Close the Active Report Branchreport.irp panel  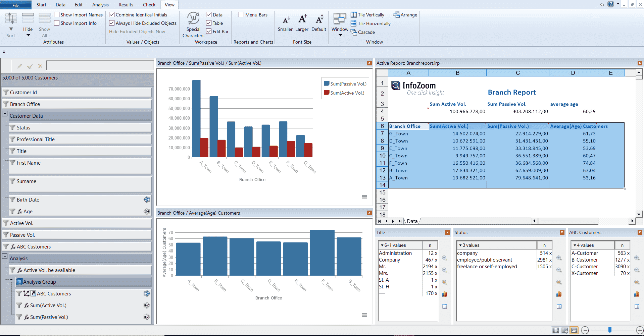(640, 63)
